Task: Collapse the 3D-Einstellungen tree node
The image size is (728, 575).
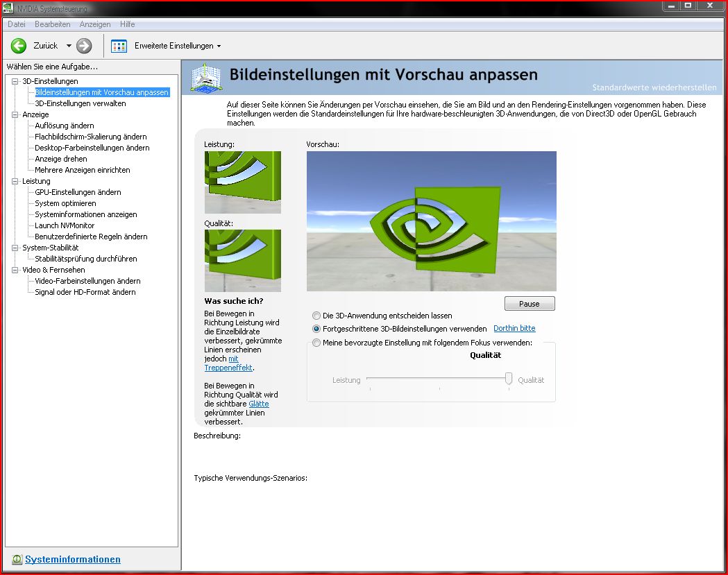Action: [15, 81]
